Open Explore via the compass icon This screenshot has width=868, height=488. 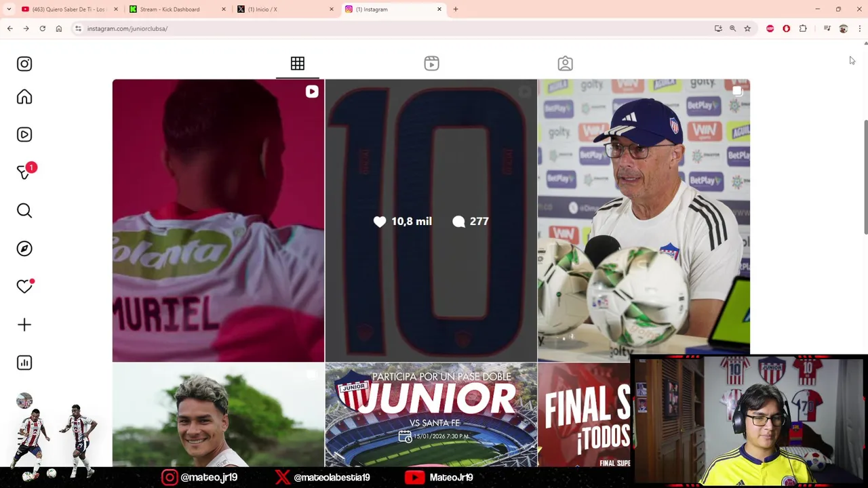coord(24,249)
